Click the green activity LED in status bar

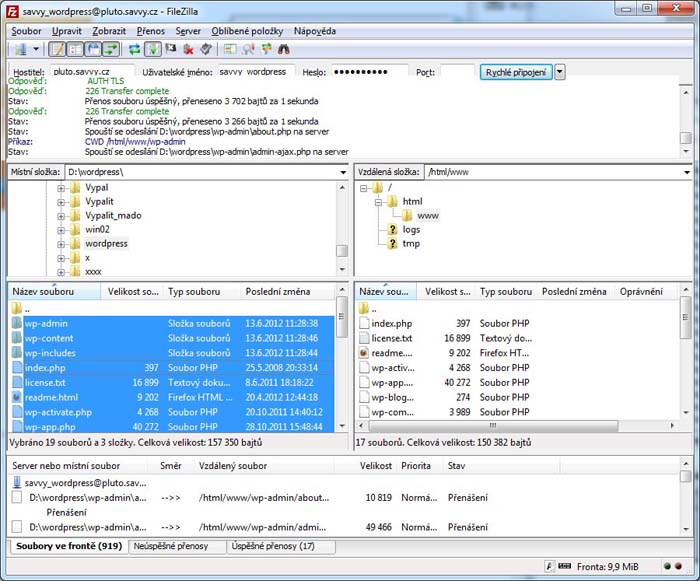pos(667,566)
